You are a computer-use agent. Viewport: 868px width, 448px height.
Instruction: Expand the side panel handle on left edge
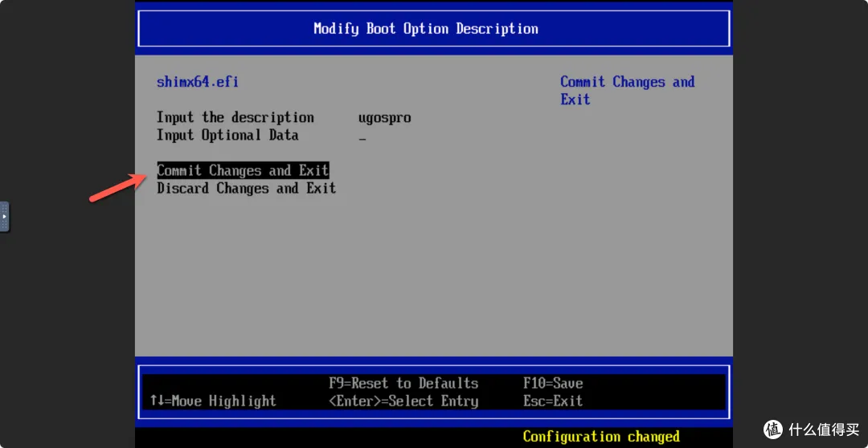5,217
